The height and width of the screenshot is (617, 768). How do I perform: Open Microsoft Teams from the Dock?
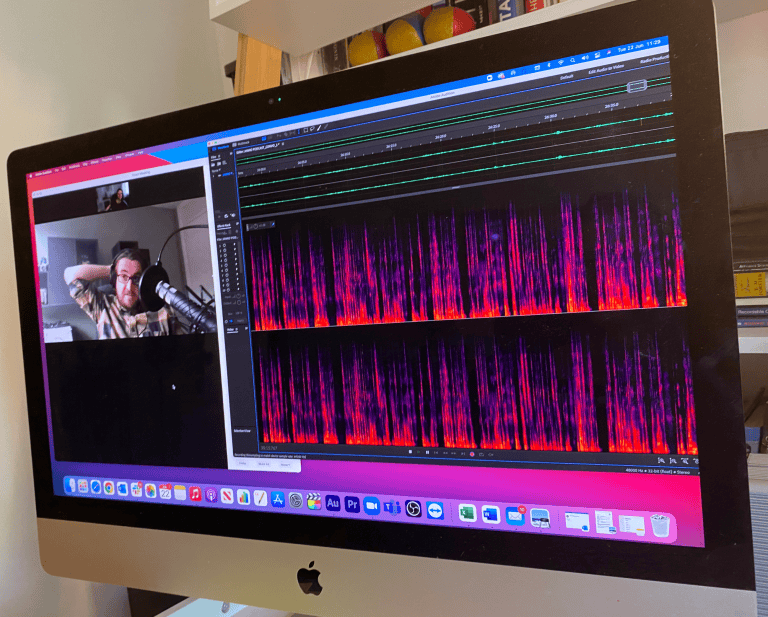392,507
